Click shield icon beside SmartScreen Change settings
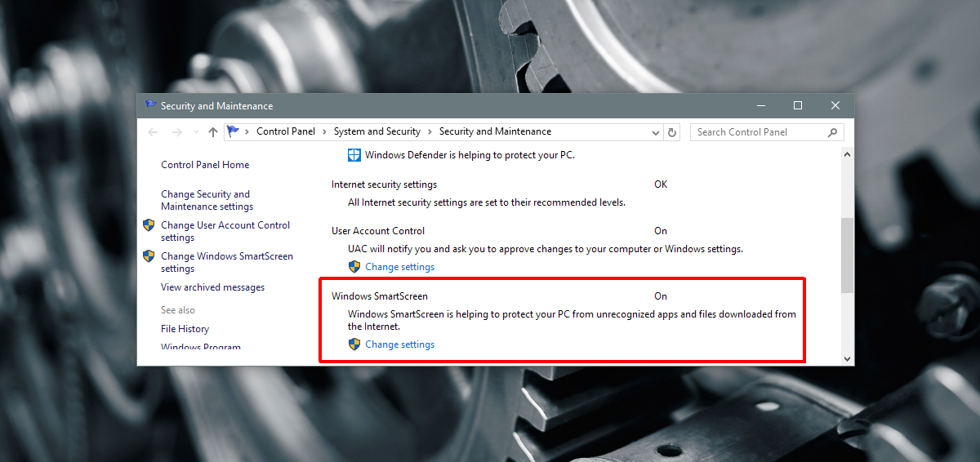This screenshot has height=462, width=980. [354, 344]
